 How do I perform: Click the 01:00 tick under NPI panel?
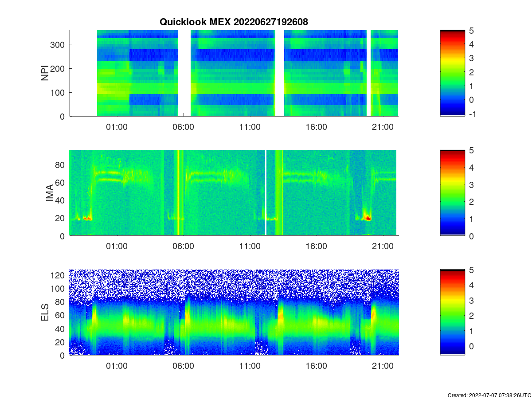pos(117,126)
